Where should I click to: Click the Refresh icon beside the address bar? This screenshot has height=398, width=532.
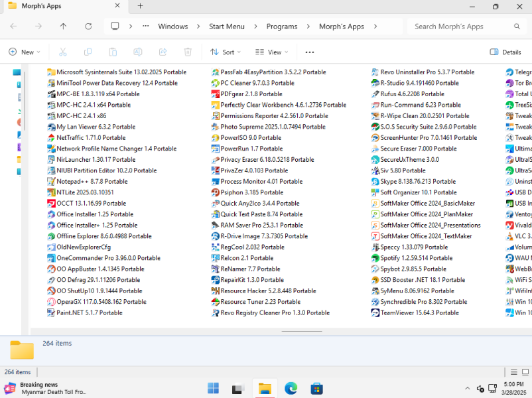(x=88, y=26)
